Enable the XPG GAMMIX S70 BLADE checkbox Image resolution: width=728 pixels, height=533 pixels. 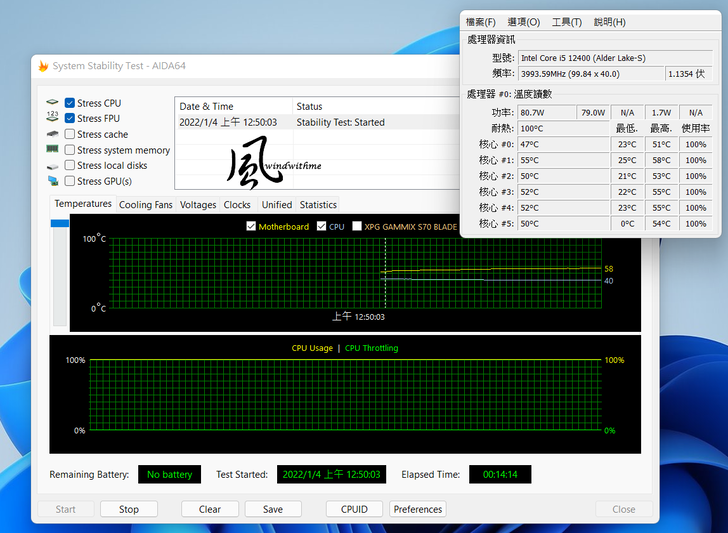tap(357, 226)
